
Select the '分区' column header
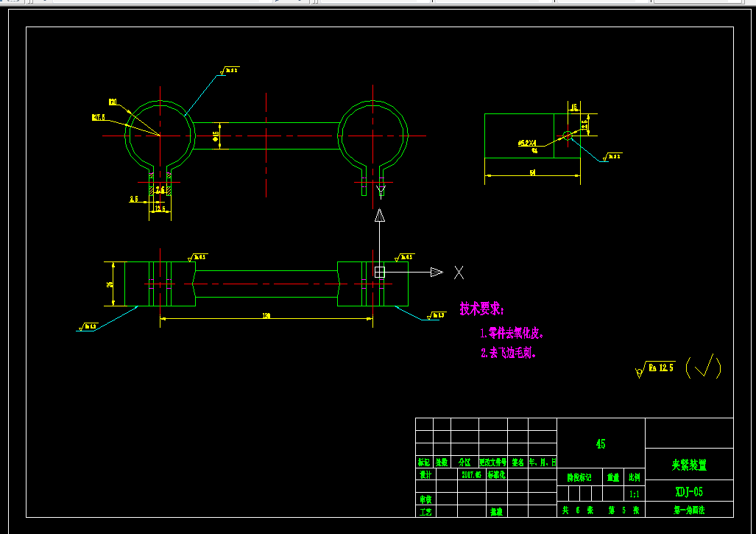click(x=464, y=462)
